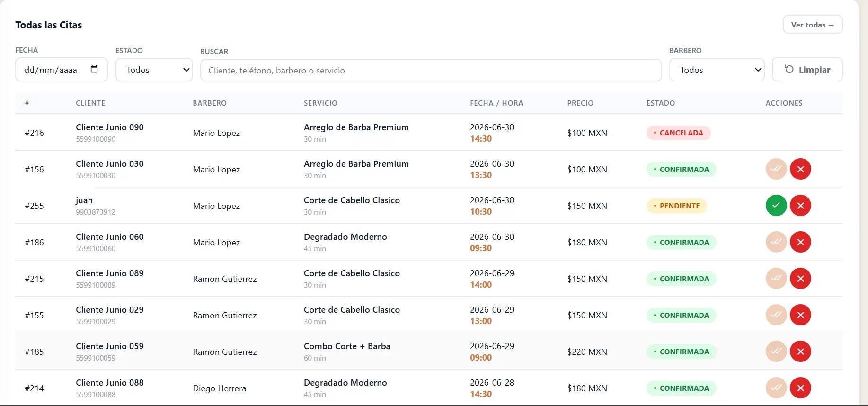
Task: Click CONFIRMADA badge in row #186
Action: (681, 242)
